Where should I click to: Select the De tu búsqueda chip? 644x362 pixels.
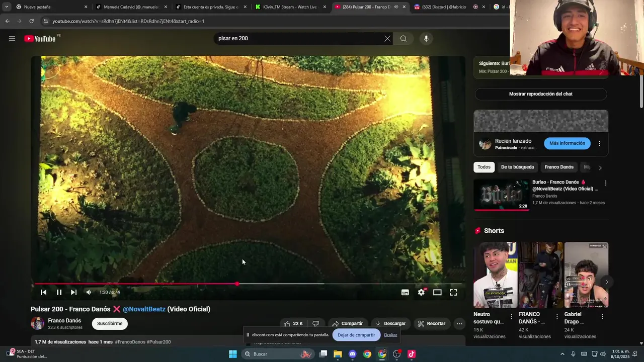[x=517, y=167]
